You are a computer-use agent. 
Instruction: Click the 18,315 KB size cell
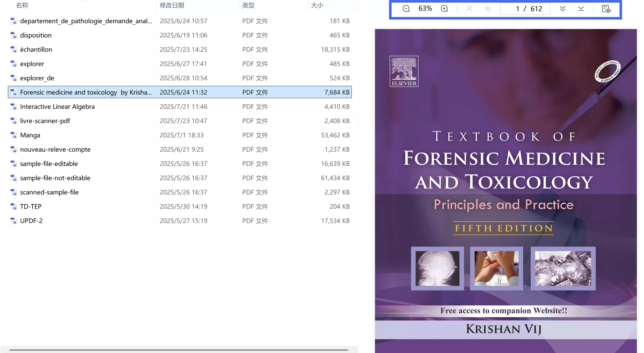[x=335, y=49]
